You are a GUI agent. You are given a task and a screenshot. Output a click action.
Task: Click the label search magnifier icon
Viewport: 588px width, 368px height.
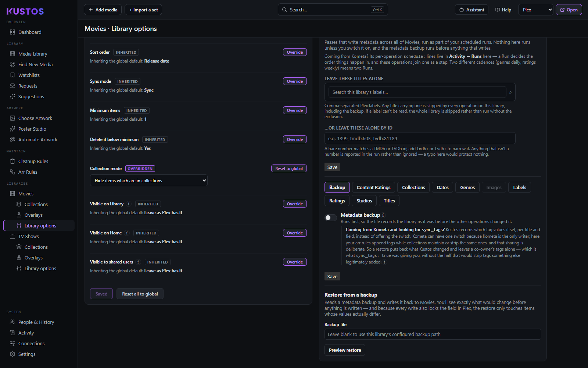510,92
